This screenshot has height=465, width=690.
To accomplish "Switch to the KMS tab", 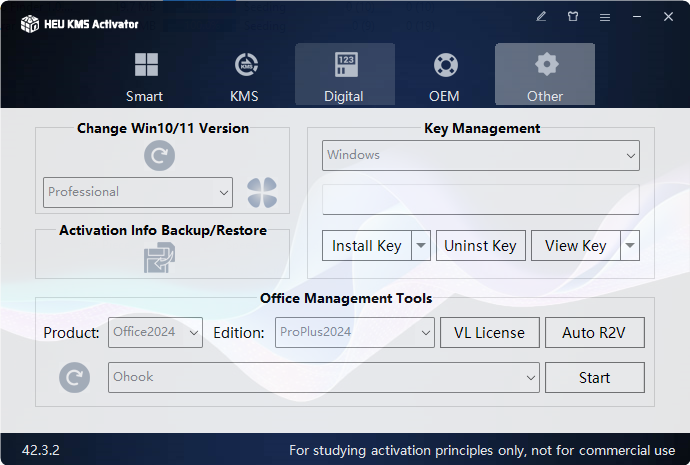I will coord(245,76).
